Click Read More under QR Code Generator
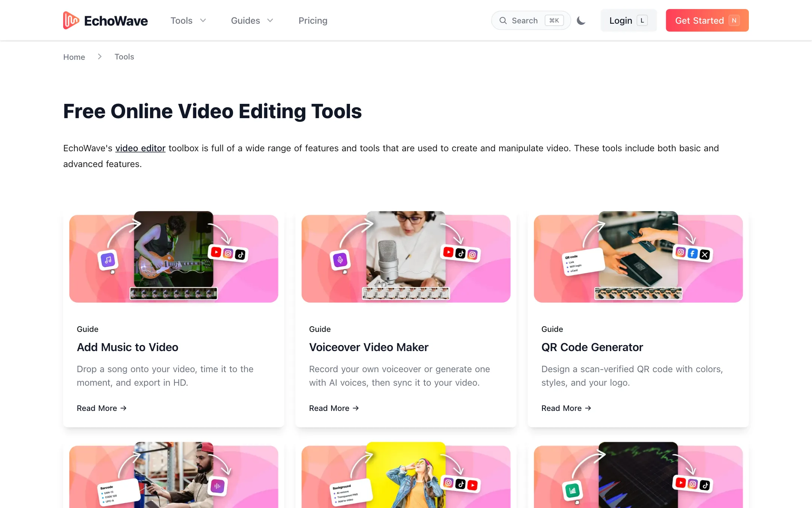The height and width of the screenshot is (508, 812). [x=566, y=408]
